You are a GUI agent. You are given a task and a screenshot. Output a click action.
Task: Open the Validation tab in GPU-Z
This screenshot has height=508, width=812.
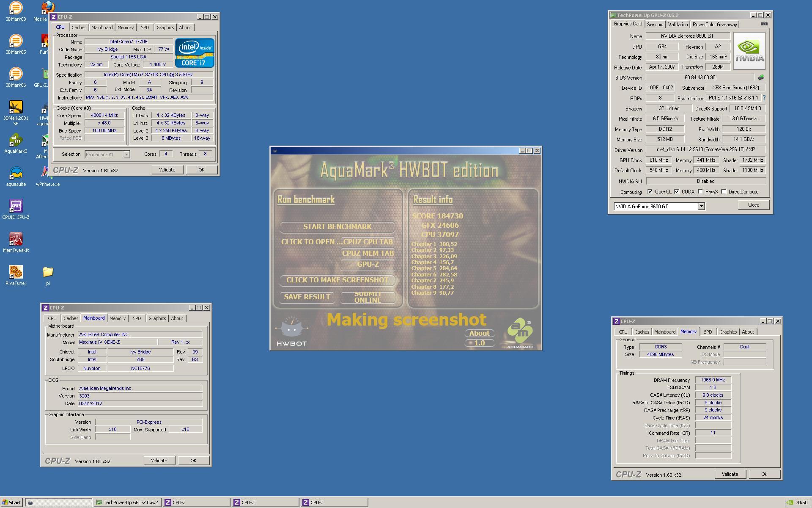[x=678, y=25]
